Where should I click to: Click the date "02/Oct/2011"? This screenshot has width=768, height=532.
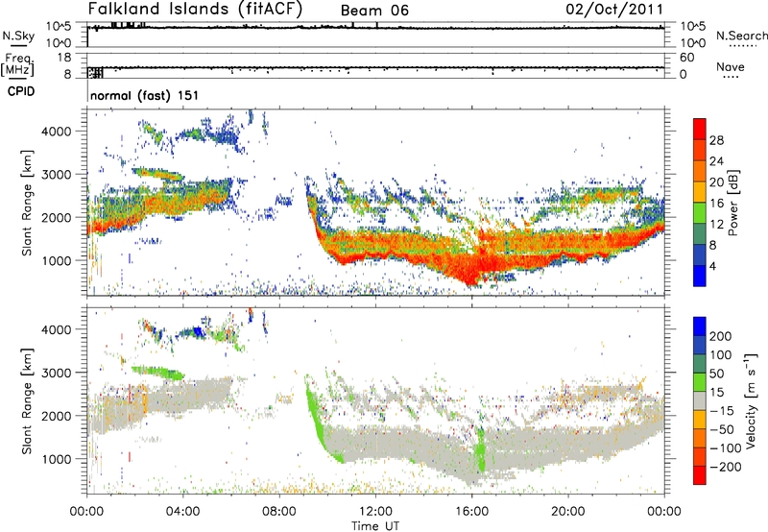pyautogui.click(x=614, y=10)
